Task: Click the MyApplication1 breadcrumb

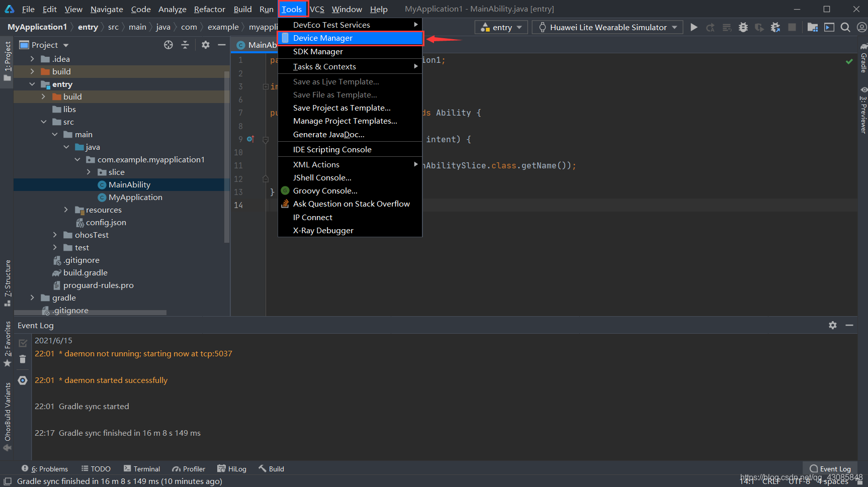Action: (37, 27)
